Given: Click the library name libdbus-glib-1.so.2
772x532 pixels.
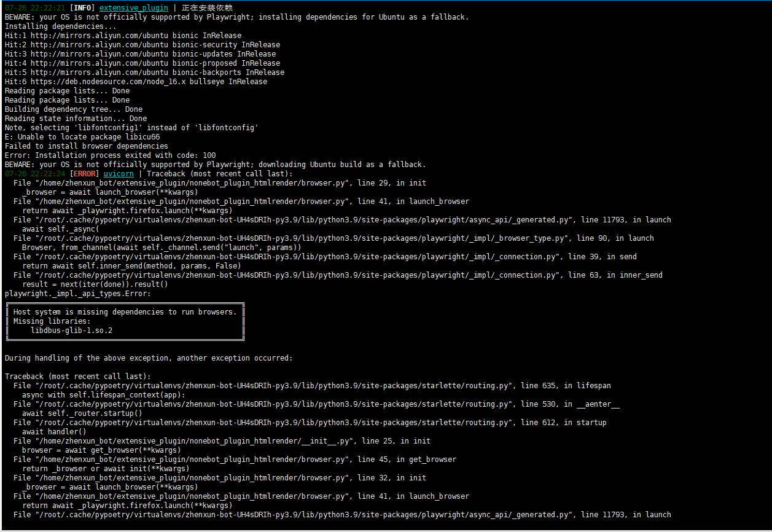Looking at the screenshot, I should 71,331.
